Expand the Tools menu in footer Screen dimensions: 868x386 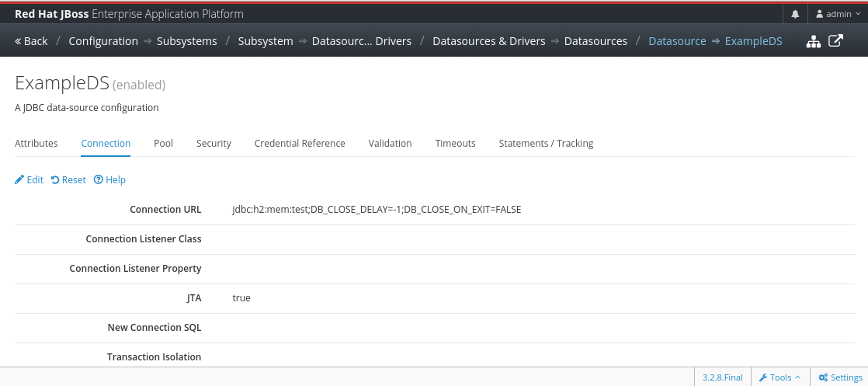tap(780, 377)
